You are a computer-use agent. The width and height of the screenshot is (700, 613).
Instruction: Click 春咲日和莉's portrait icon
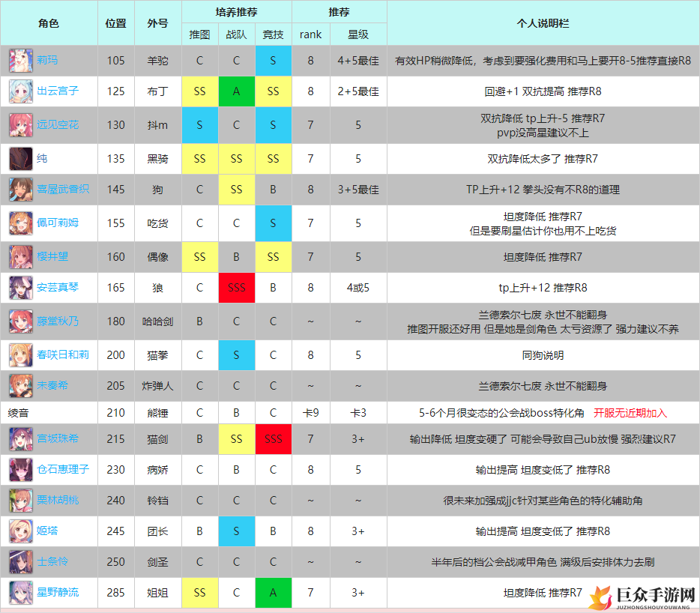21,355
